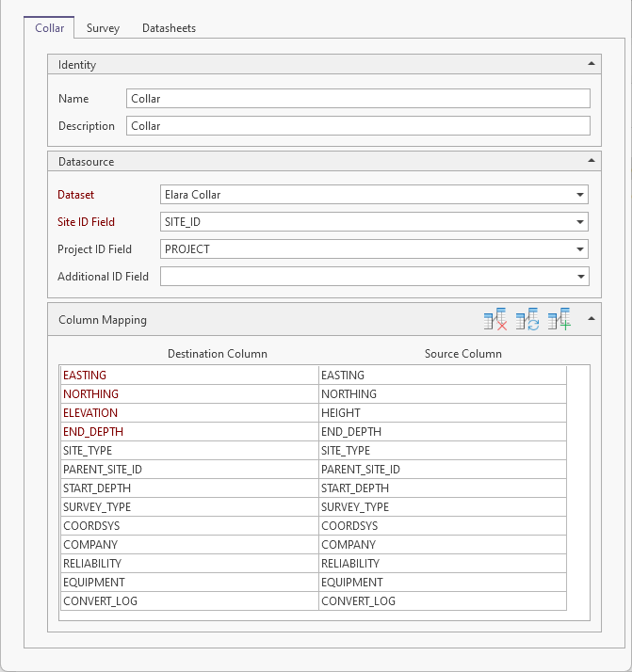Select the Collar tab

tap(49, 28)
